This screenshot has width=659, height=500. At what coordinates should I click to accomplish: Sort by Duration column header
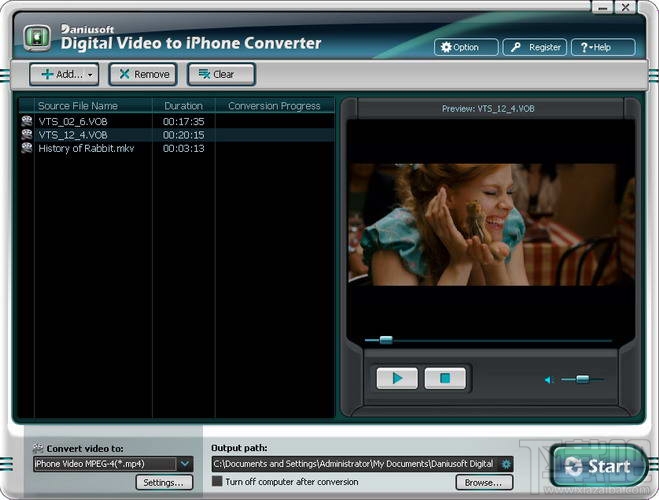(183, 105)
